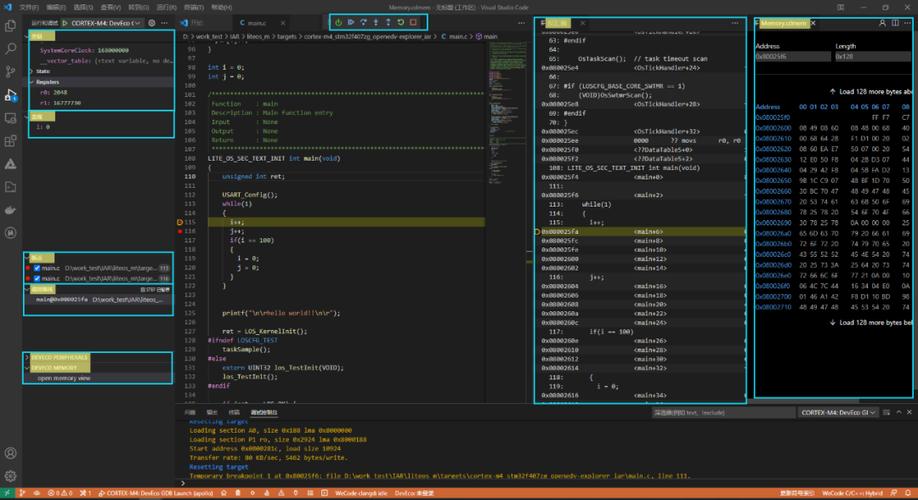Step Out in debug toolbar
918x500 pixels.
tap(388, 22)
